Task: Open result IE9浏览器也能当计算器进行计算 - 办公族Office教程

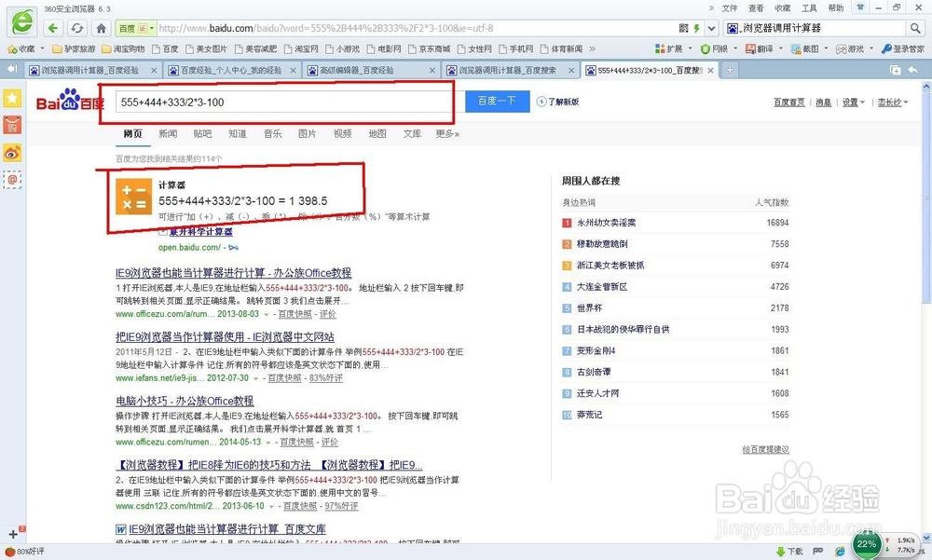Action: point(234,273)
